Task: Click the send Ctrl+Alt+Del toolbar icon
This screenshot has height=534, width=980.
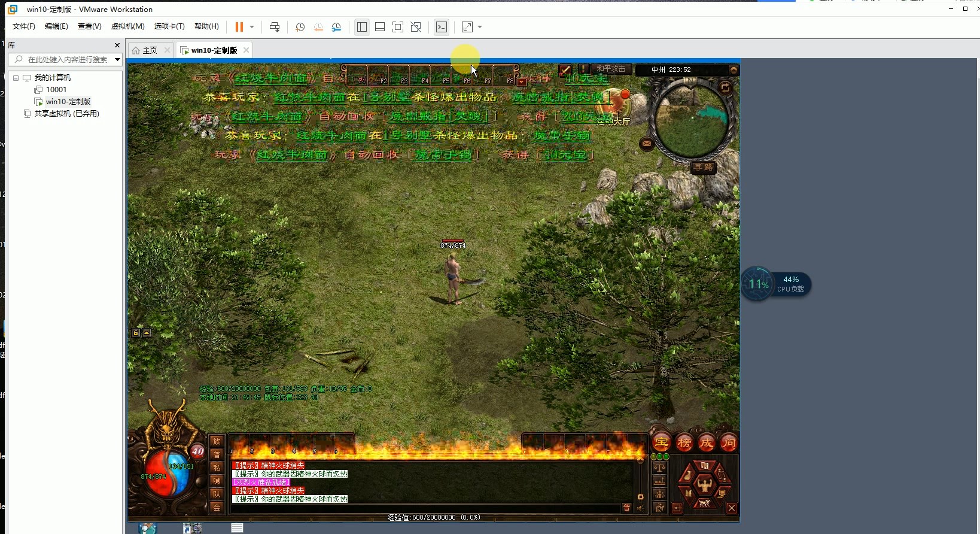Action: [275, 27]
